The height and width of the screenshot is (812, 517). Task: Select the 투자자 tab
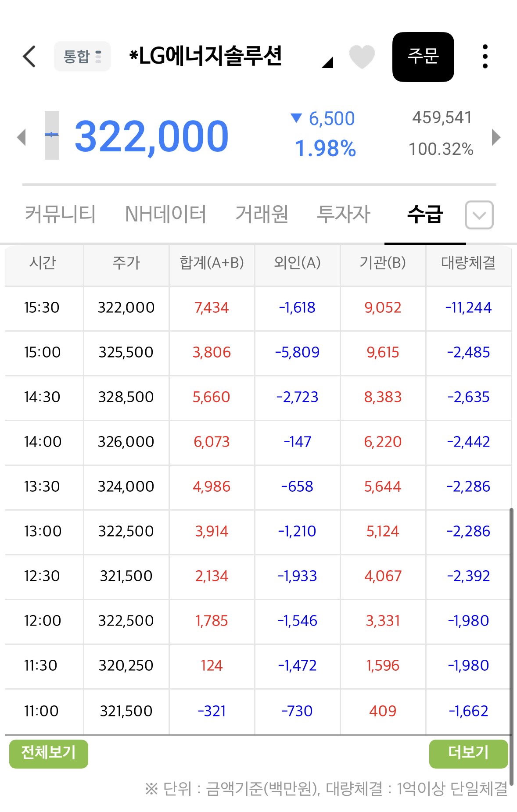coord(344,215)
